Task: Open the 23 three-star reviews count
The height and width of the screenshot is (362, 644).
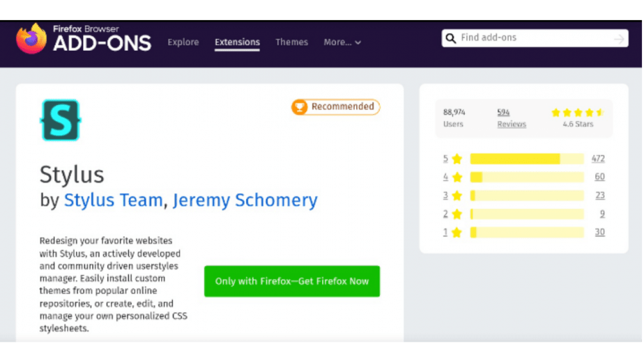Action: coord(600,196)
